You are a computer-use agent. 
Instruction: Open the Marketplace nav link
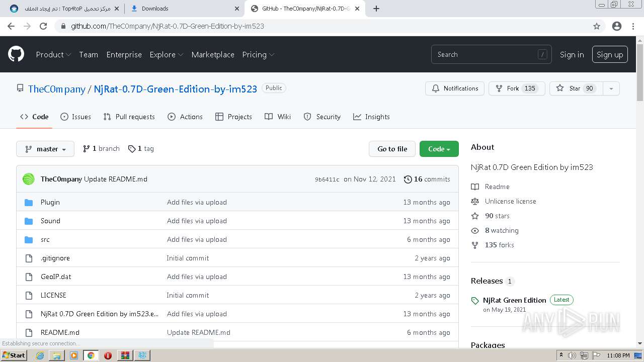[213, 54]
